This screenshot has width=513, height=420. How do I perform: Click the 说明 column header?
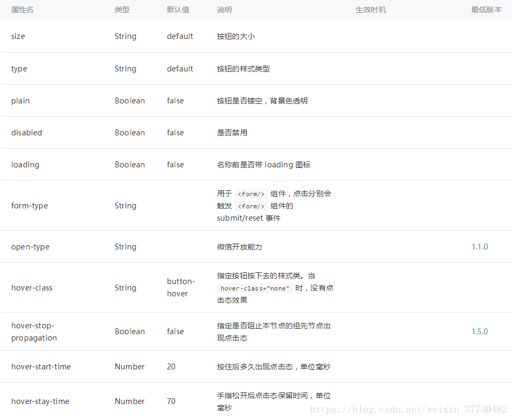[224, 10]
